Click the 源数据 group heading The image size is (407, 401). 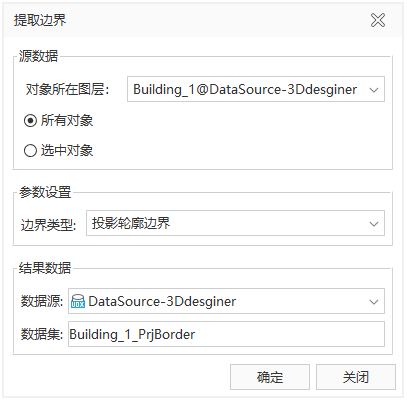coord(38,56)
